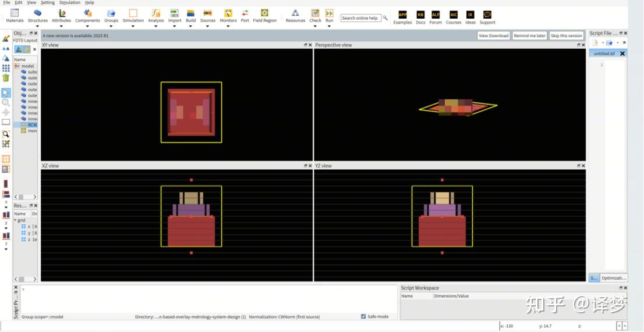Click the new script file icon

[595, 42]
